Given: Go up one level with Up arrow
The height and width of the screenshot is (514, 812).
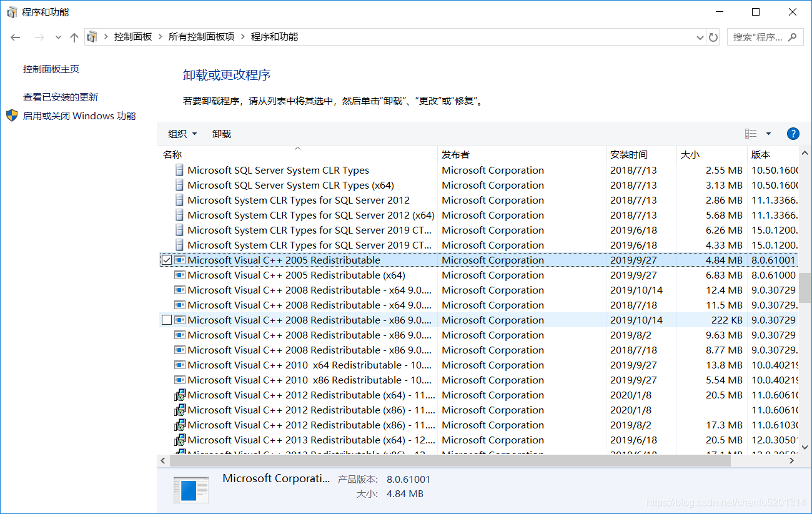Looking at the screenshot, I should pos(74,37).
